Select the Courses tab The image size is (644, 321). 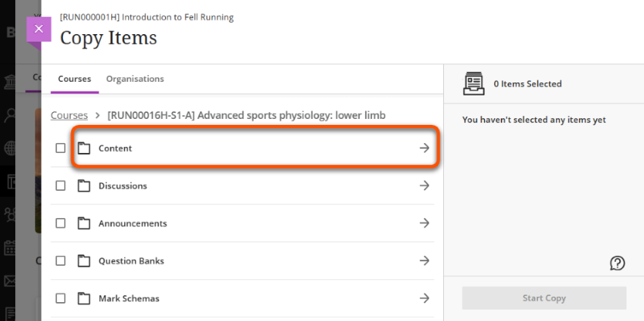click(74, 79)
